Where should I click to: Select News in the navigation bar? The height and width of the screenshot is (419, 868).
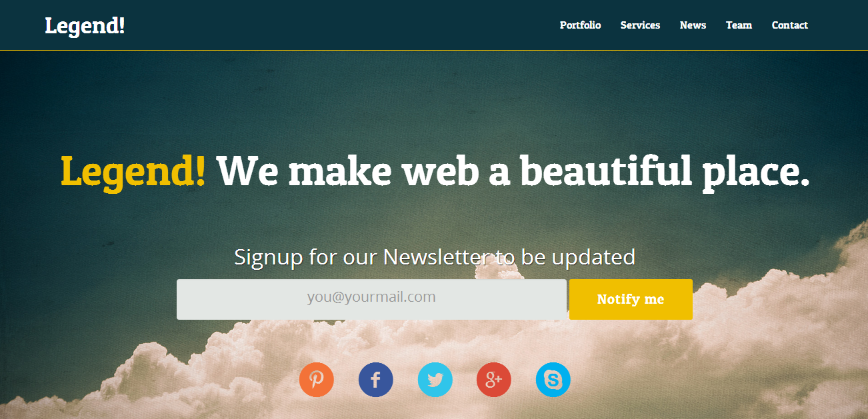[x=693, y=25]
